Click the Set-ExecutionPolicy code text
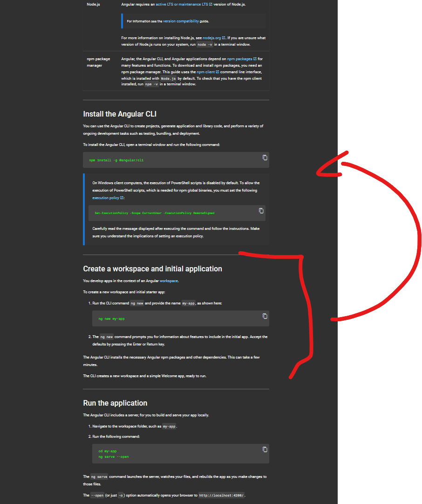This screenshot has height=504, width=422. 155,213
